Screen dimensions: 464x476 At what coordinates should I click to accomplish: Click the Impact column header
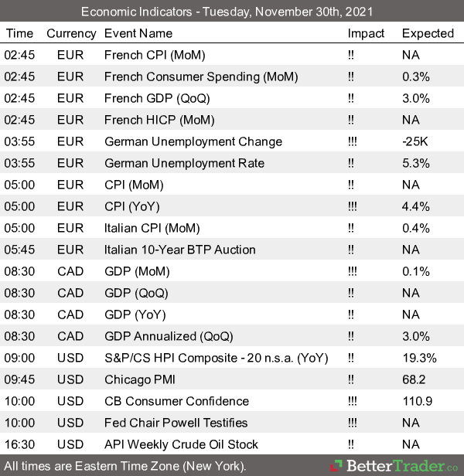(x=366, y=33)
